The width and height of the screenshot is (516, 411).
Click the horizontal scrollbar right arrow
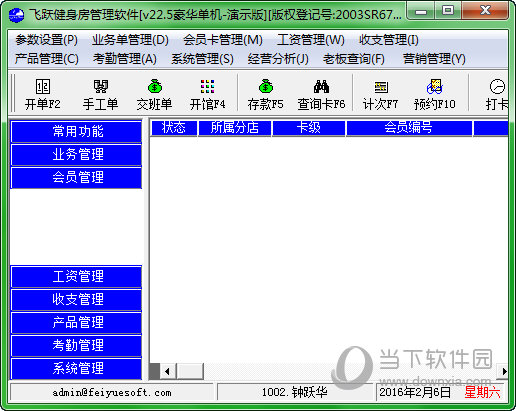pos(504,371)
